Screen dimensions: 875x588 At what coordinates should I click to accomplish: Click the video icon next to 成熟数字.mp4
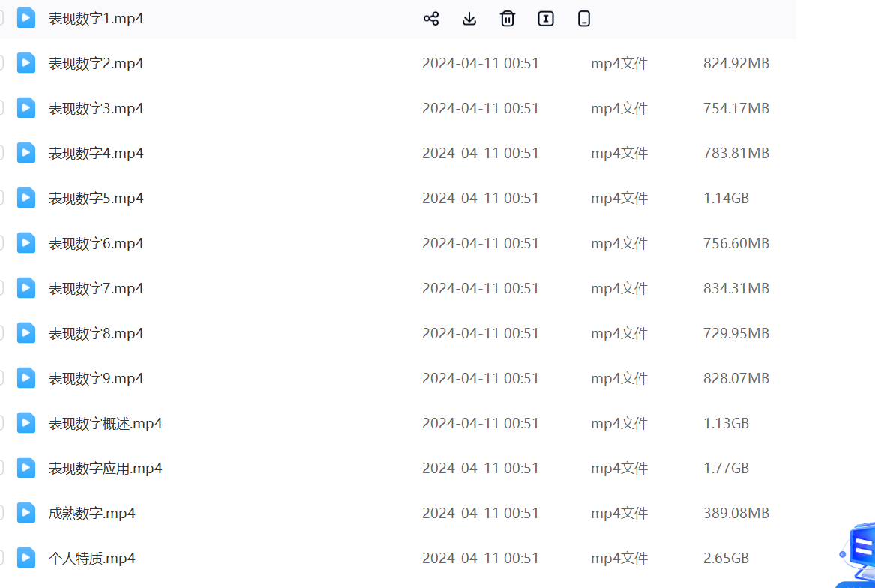coord(26,513)
